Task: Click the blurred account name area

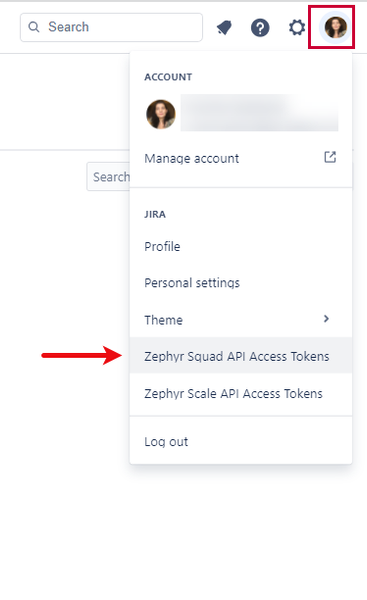Action: [x=259, y=113]
